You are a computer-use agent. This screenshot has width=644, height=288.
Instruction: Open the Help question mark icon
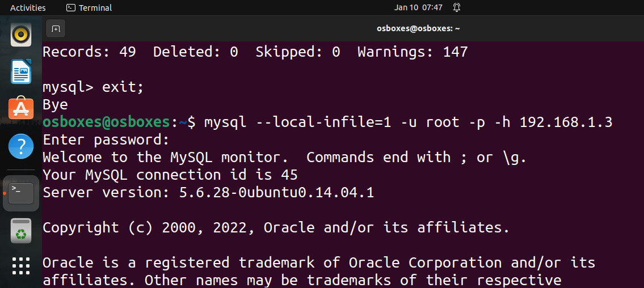click(x=21, y=146)
